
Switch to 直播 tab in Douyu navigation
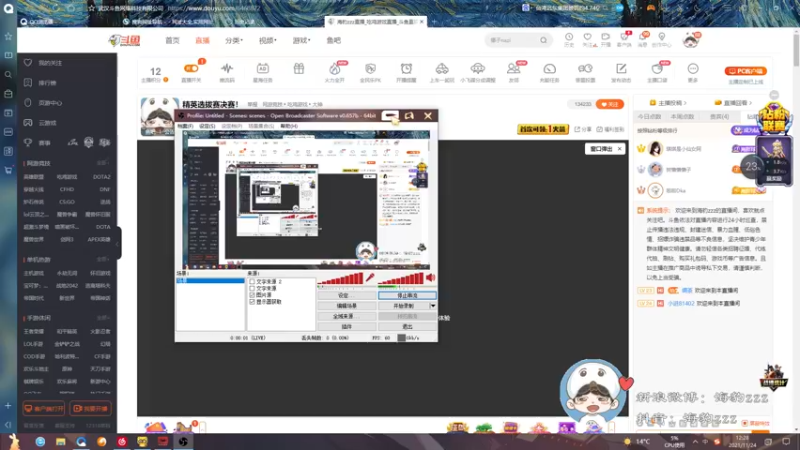click(203, 40)
